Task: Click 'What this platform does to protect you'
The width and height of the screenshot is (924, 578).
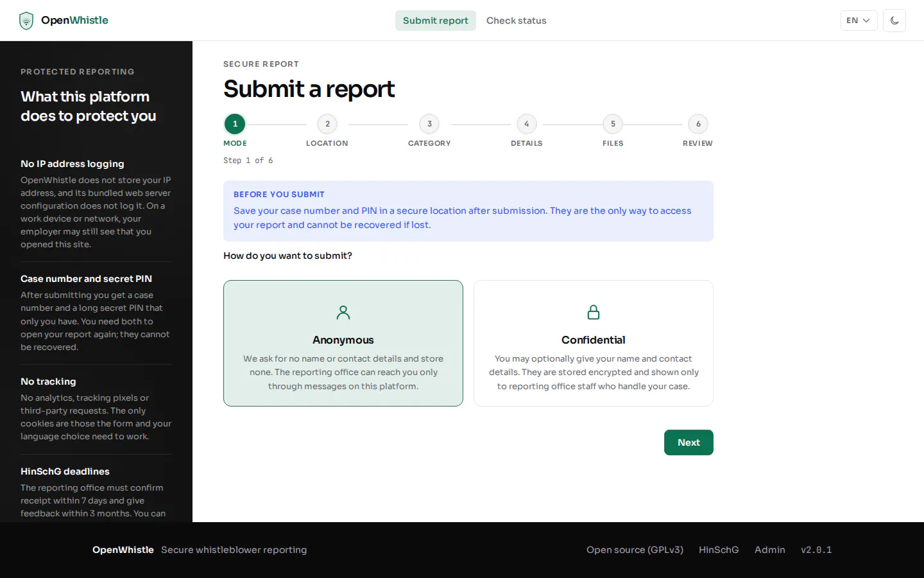Action: [x=89, y=106]
